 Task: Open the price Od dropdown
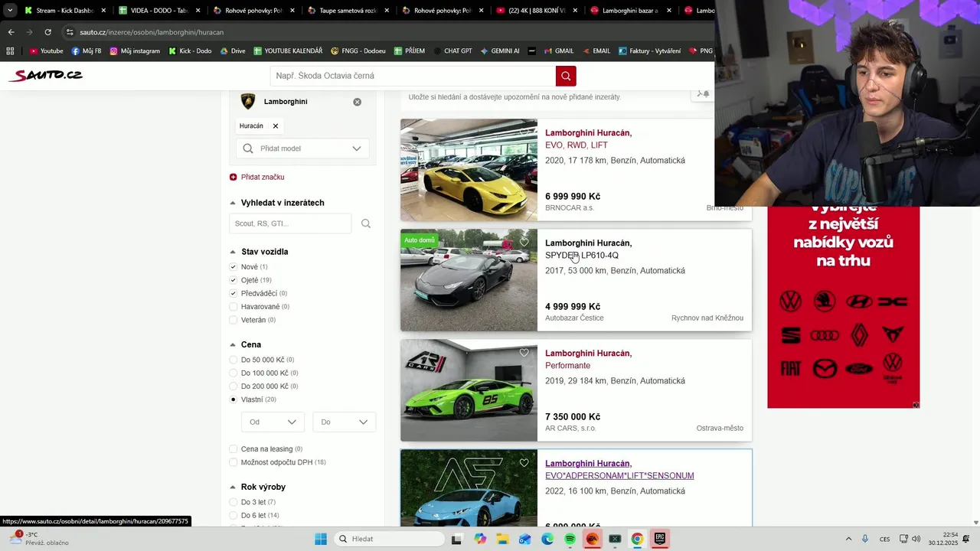point(273,422)
